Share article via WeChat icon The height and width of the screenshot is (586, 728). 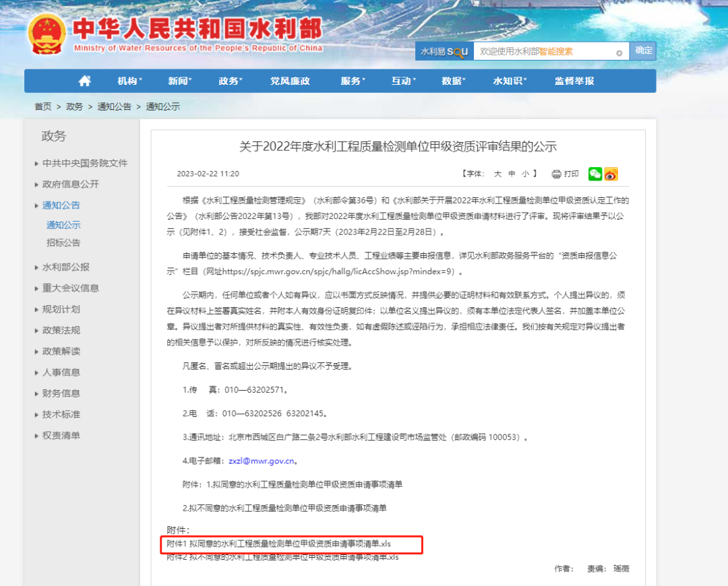[595, 174]
